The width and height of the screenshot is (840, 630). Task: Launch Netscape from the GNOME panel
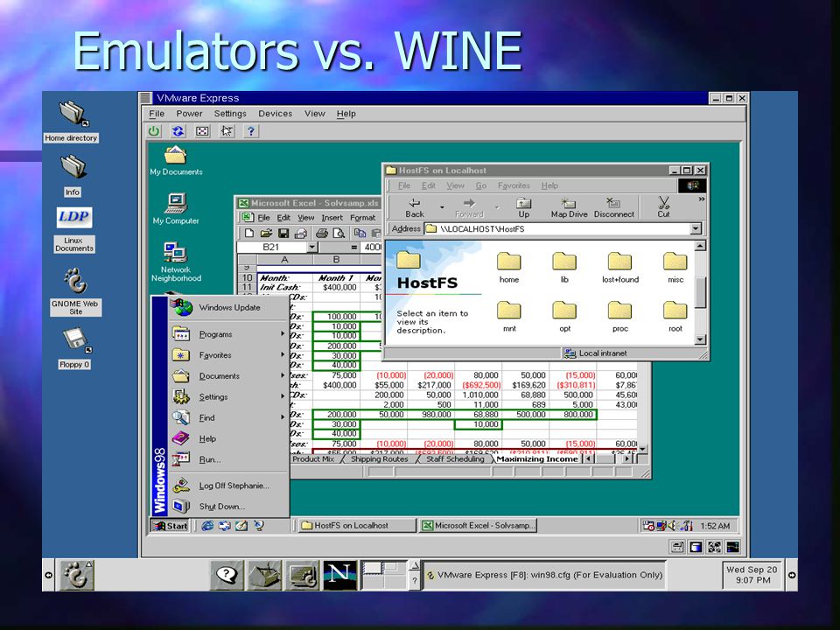click(339, 575)
